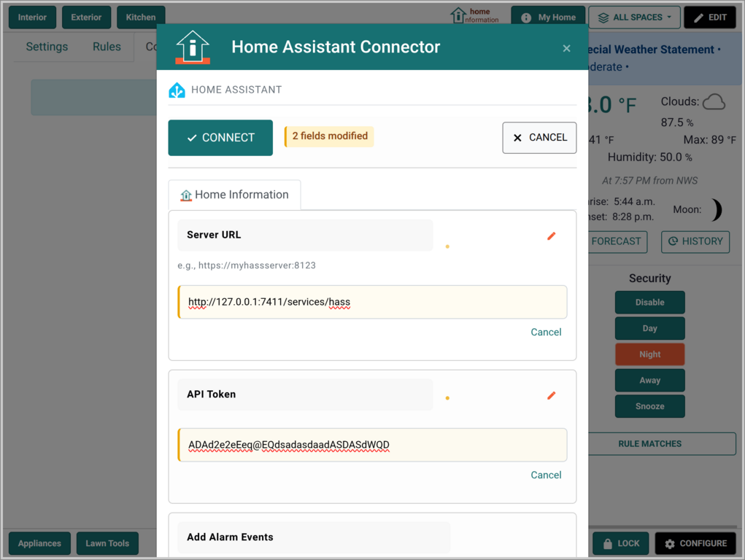Viewport: 745px width, 560px height.
Task: Close the Home Assistant Connector dialog
Action: (x=566, y=48)
